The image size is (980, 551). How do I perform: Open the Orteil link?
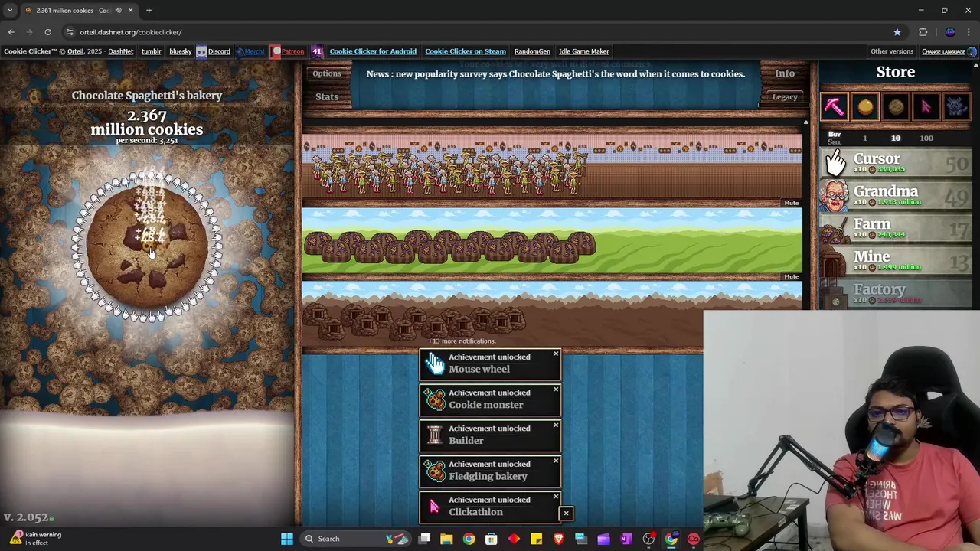pyautogui.click(x=75, y=51)
